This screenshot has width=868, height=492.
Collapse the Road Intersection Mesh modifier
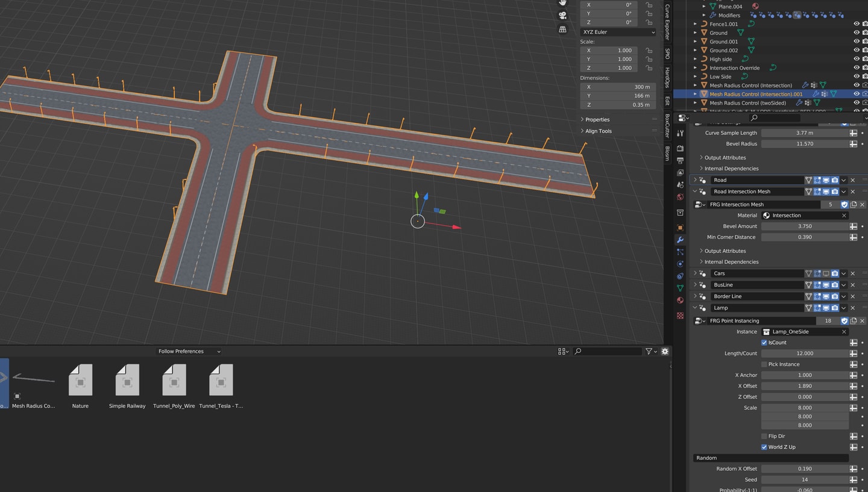point(695,192)
